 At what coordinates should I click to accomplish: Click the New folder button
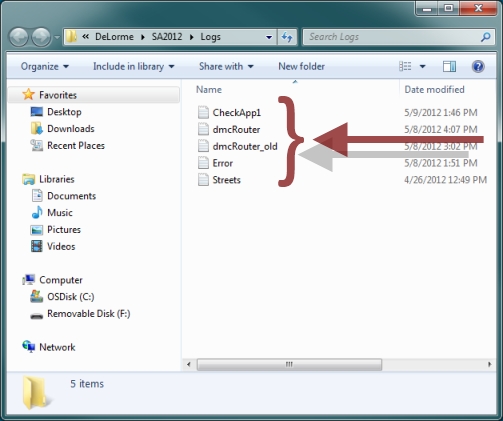(x=301, y=66)
